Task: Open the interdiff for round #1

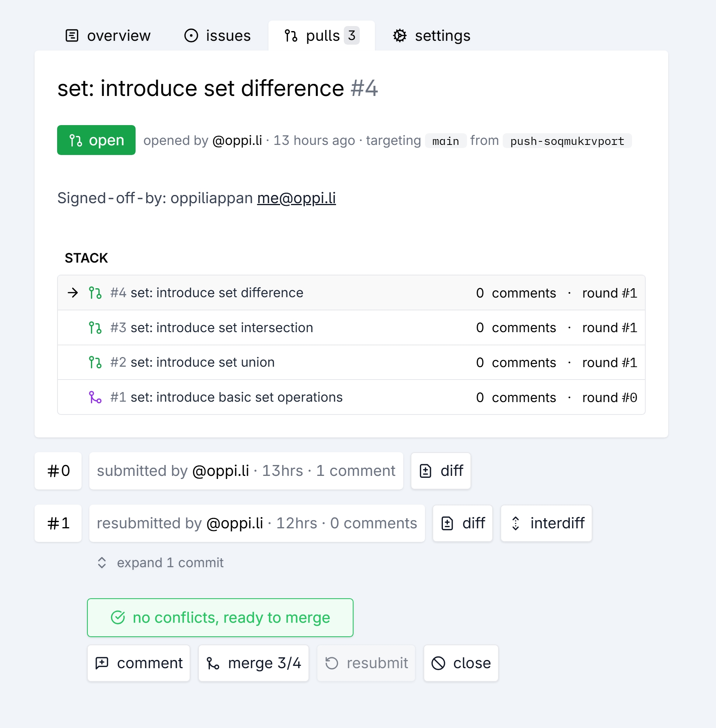Action: [x=546, y=523]
